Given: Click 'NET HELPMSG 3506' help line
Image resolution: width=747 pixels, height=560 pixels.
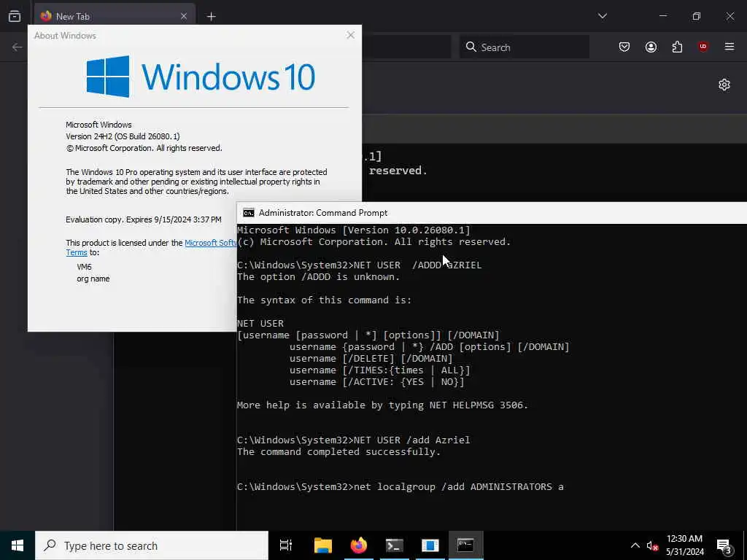Looking at the screenshot, I should [382, 405].
